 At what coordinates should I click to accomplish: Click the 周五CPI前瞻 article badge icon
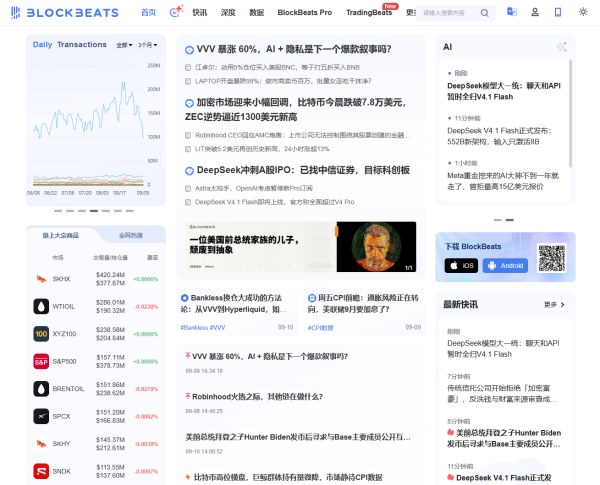[312, 298]
